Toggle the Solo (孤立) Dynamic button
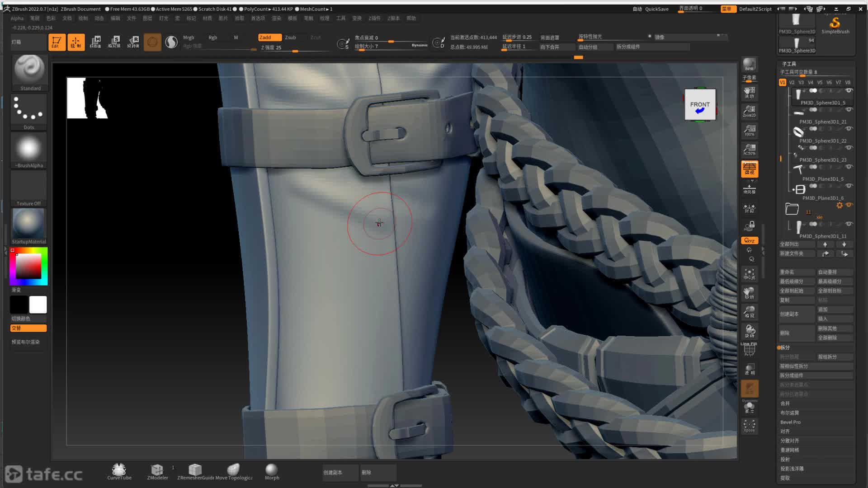Screen dimensions: 868x488 750,407
